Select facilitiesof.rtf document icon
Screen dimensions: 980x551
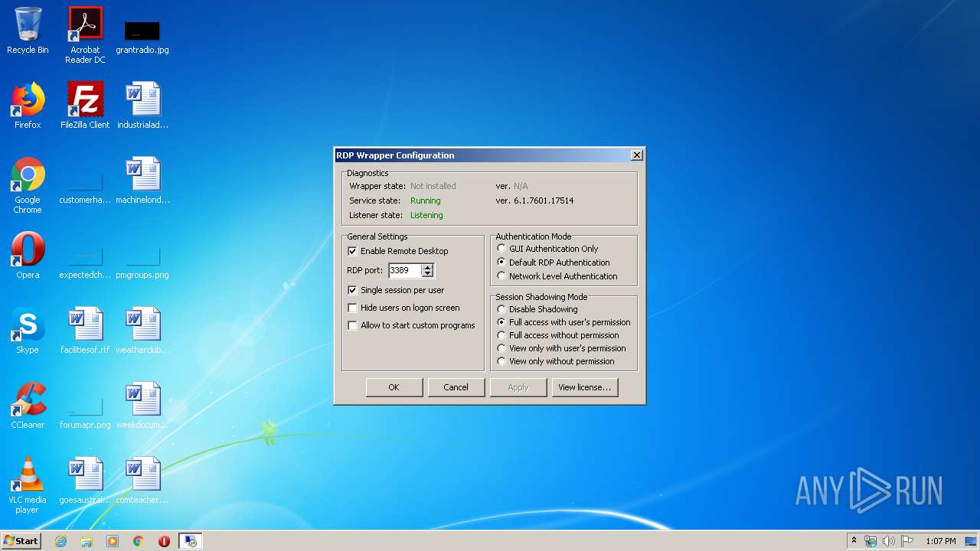85,331
